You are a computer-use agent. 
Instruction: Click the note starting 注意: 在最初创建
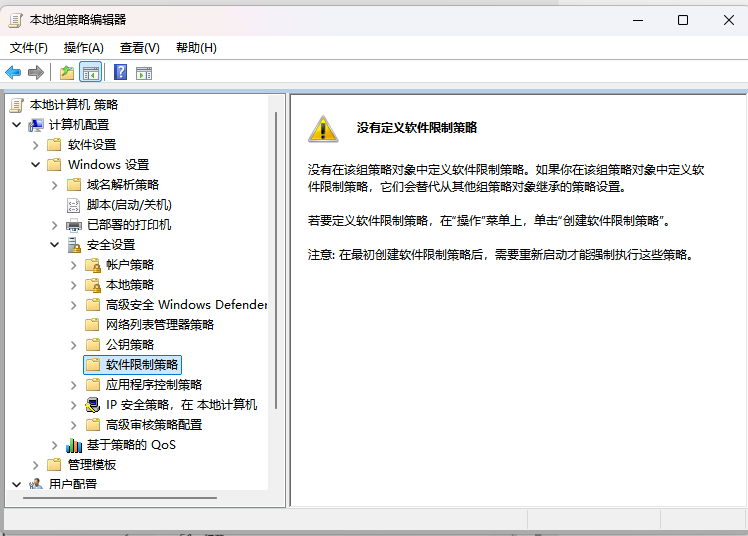(501, 255)
